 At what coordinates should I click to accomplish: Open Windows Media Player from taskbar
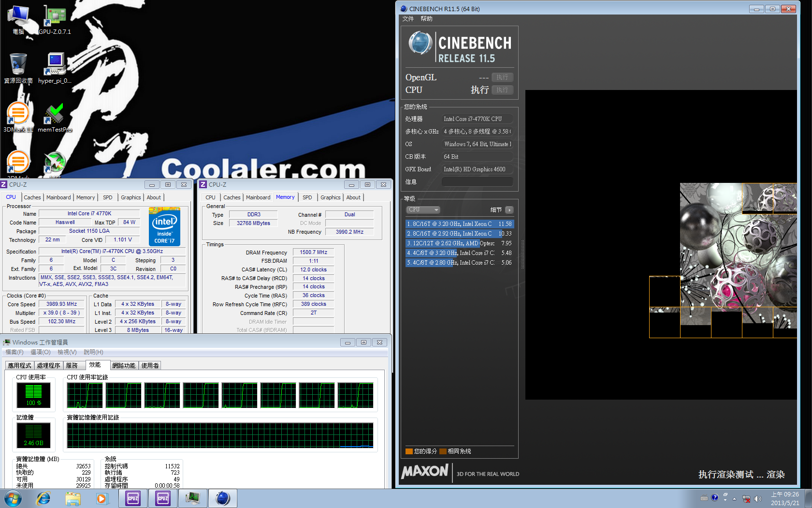pyautogui.click(x=102, y=498)
